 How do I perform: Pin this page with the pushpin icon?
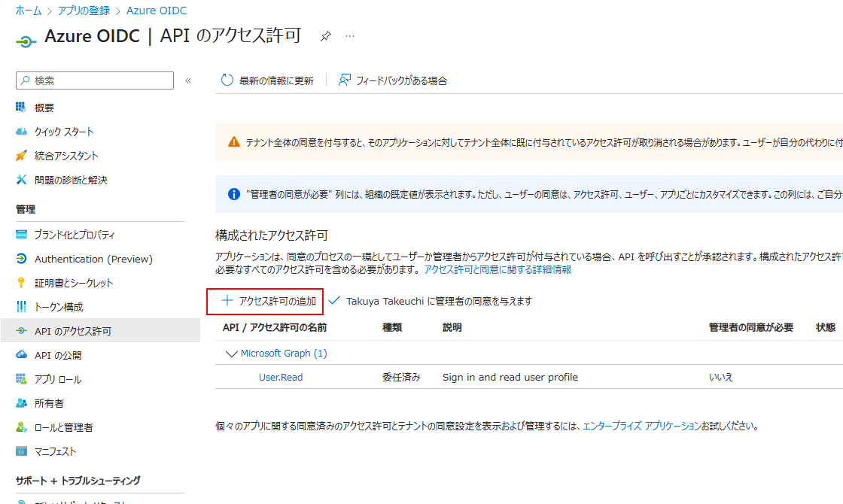pyautogui.click(x=325, y=36)
